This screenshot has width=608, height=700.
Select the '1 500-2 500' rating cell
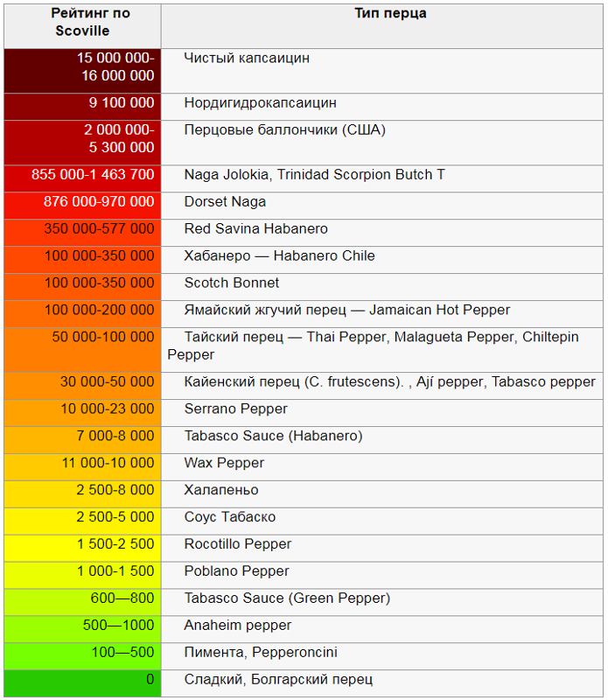point(82,548)
